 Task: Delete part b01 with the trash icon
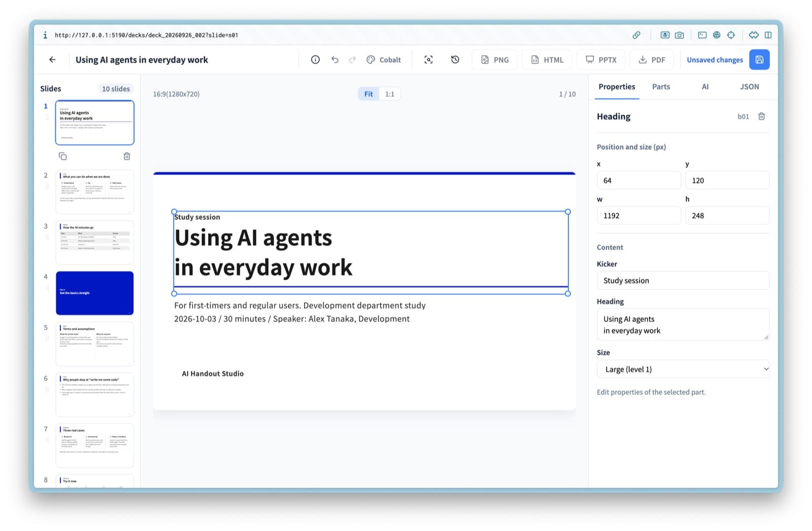[761, 117]
